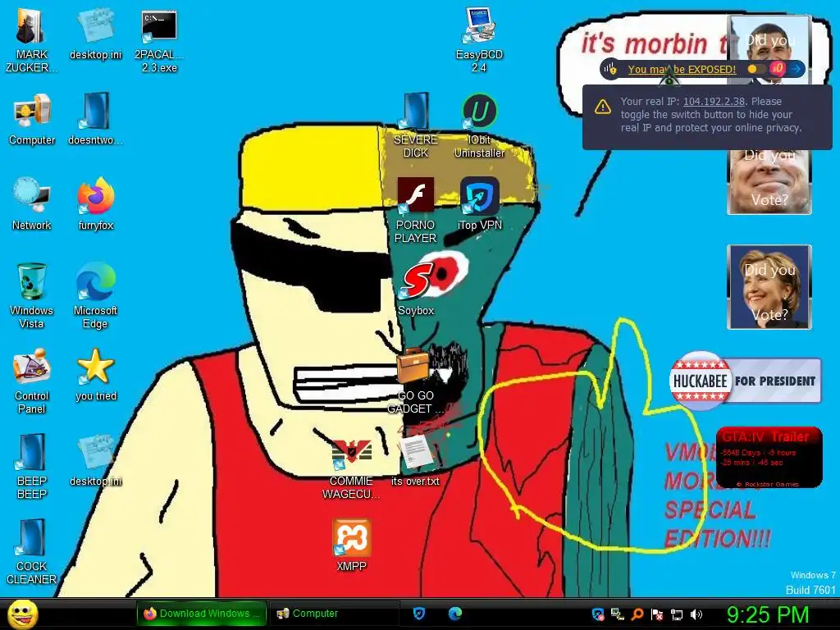Click the Huckabee For President gadget

[745, 381]
